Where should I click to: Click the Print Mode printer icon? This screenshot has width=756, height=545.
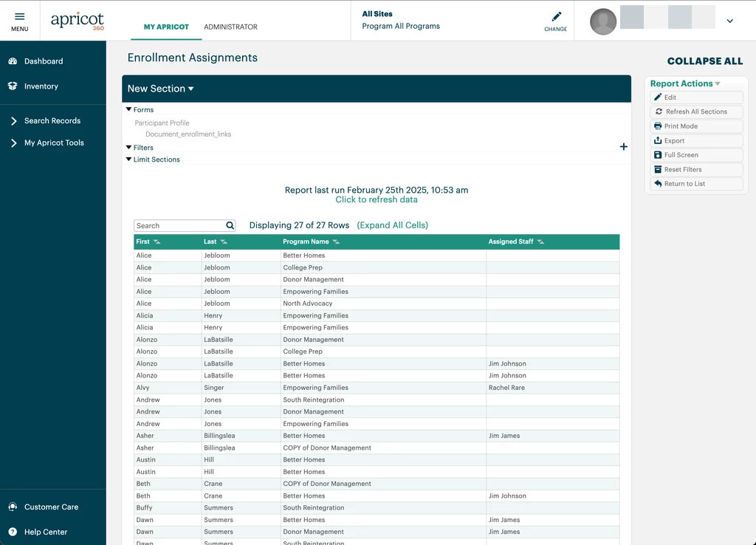658,126
